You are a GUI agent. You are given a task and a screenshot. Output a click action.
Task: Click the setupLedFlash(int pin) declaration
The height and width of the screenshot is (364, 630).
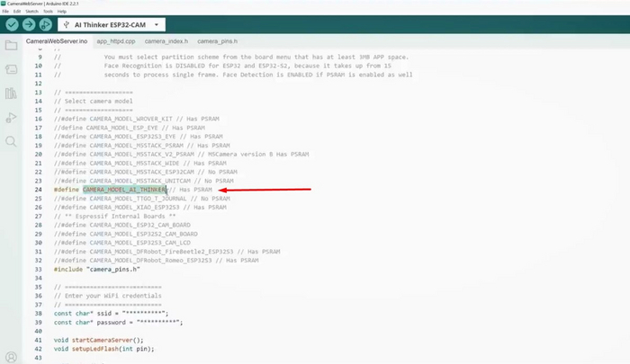point(104,349)
